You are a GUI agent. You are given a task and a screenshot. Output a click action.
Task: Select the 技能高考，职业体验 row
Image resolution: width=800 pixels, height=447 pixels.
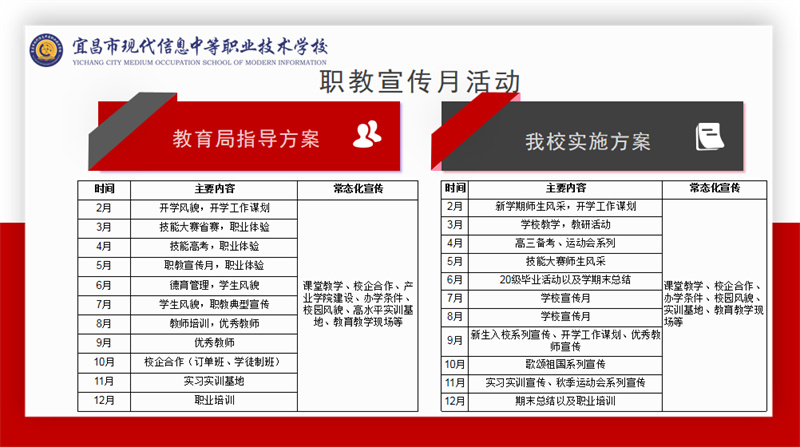click(x=214, y=246)
